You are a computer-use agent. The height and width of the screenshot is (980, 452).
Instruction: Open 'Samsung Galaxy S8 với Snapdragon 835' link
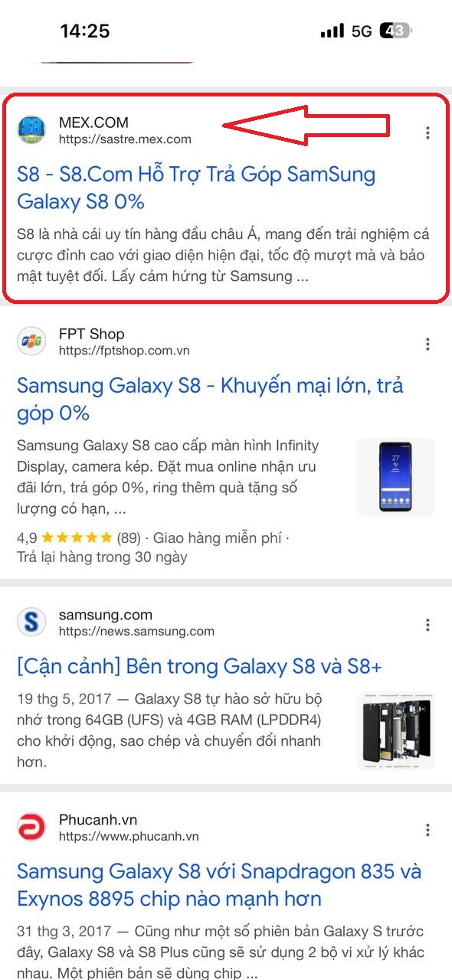[x=219, y=885]
